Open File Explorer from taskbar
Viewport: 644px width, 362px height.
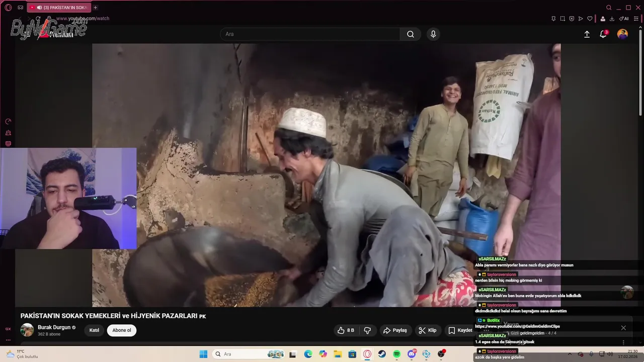(x=338, y=354)
